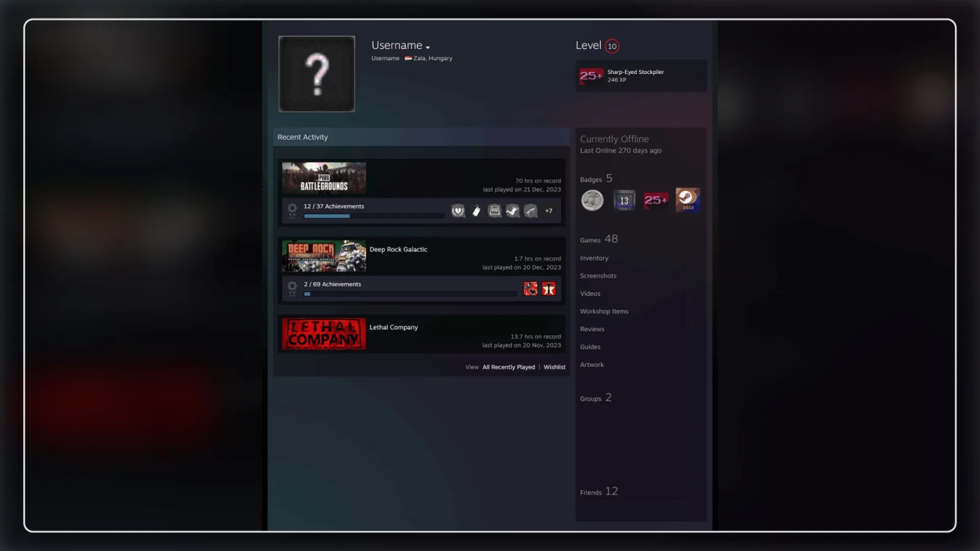Open the Guides link
This screenshot has height=551, width=980.
(590, 347)
